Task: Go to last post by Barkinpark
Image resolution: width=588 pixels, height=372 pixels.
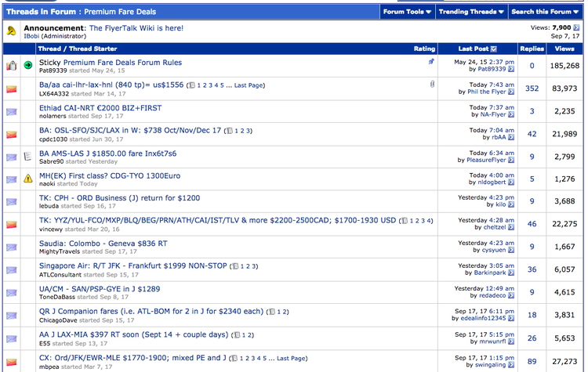Action: [x=511, y=273]
